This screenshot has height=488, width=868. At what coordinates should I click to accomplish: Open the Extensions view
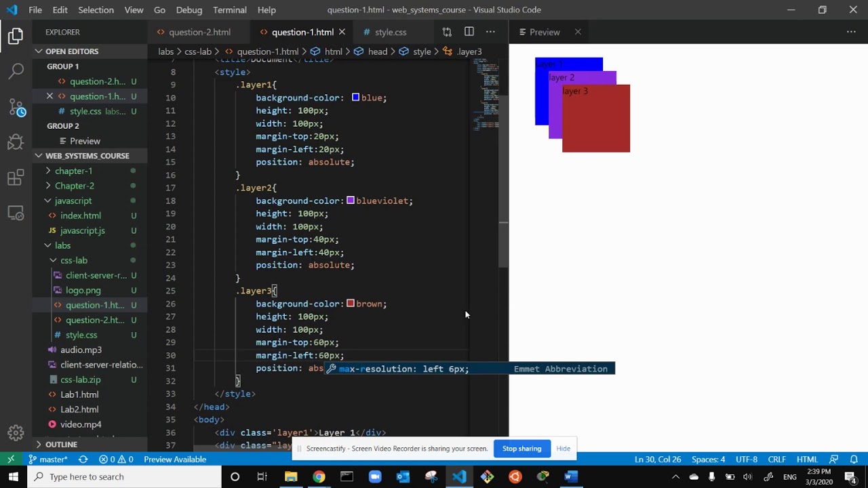click(16, 178)
